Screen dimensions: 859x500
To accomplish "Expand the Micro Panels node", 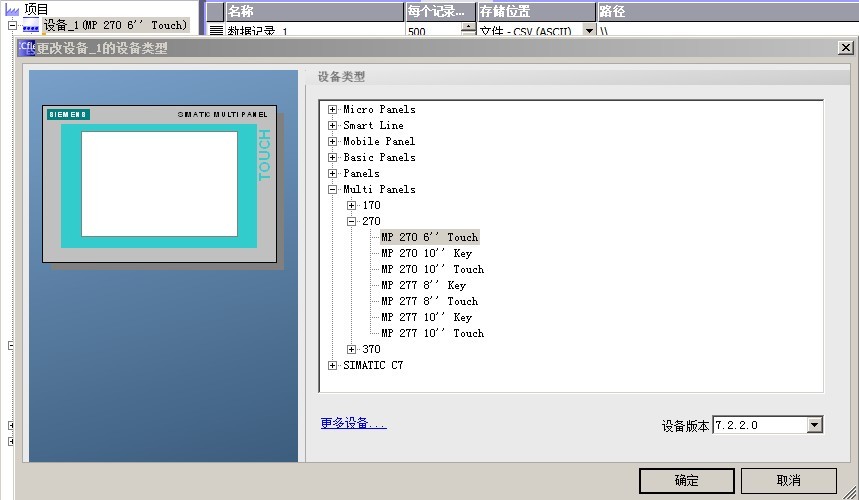I will [332, 110].
